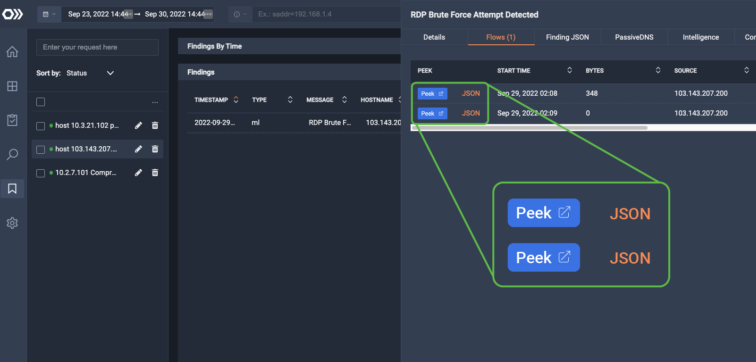The width and height of the screenshot is (756, 362).
Task: Click the ml type cell in Findings
Action: (256, 122)
